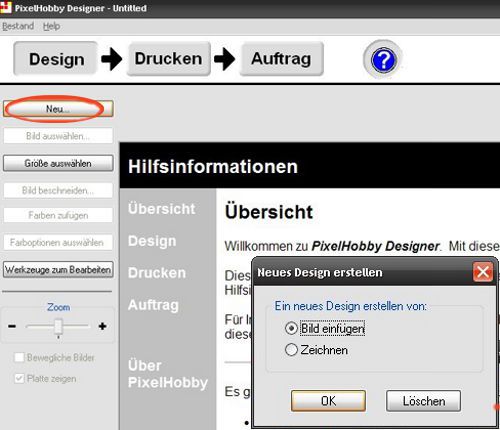Click the zoom out minus icon
The image size is (500, 430).
coord(12,326)
